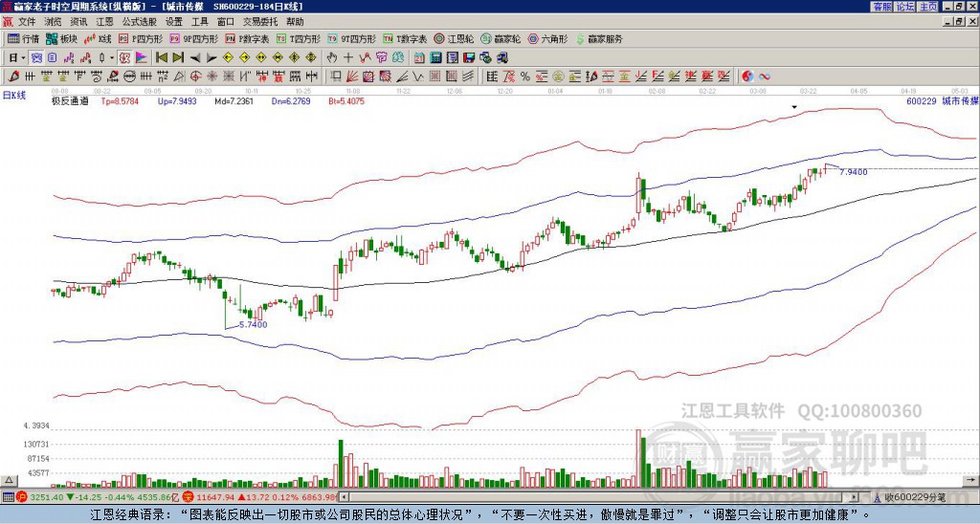This screenshot has width=980, height=524.
Task: Click the 日K线 label
Action: point(13,96)
